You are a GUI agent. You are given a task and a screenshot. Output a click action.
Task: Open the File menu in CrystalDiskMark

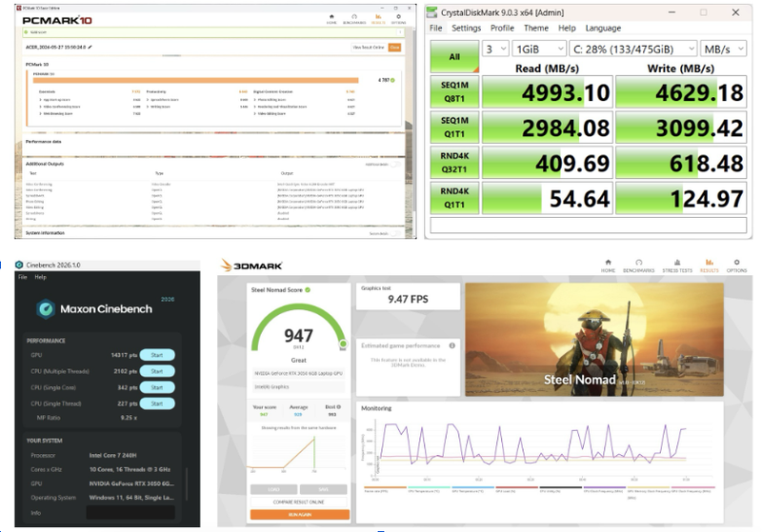click(x=436, y=29)
